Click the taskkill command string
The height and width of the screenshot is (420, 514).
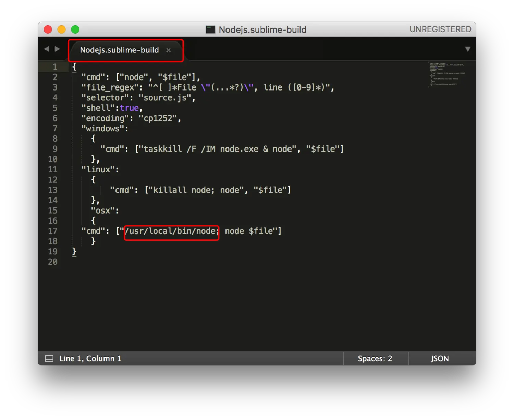click(218, 149)
